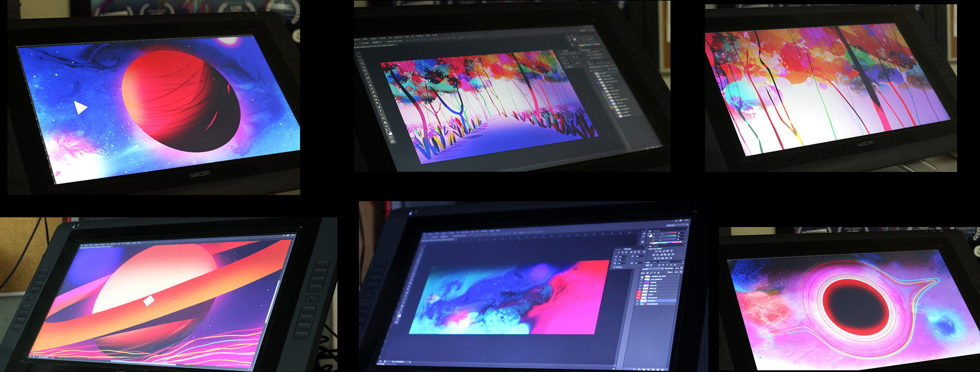Open the blend mode dropdown in nebula Layers panel
980x372 pixels.
(x=653, y=269)
